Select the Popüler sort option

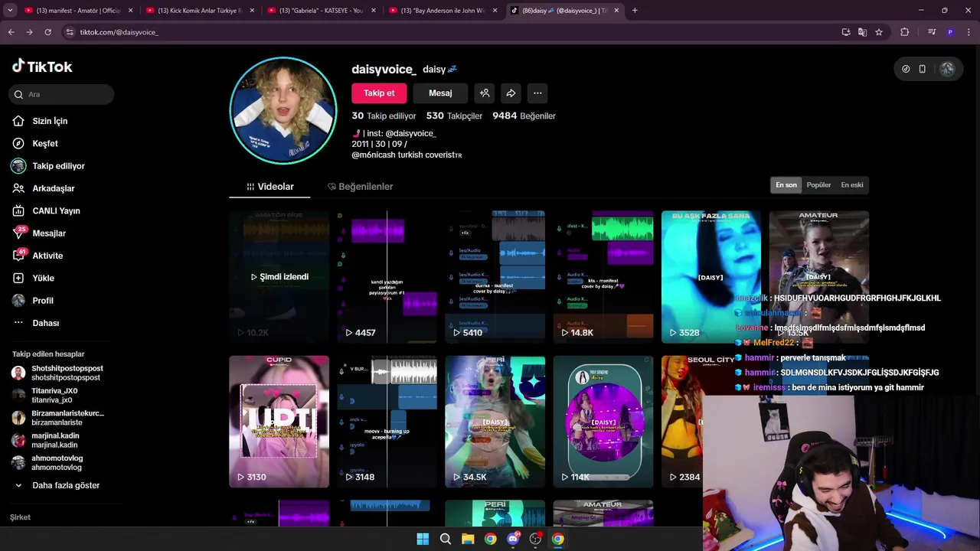click(818, 185)
